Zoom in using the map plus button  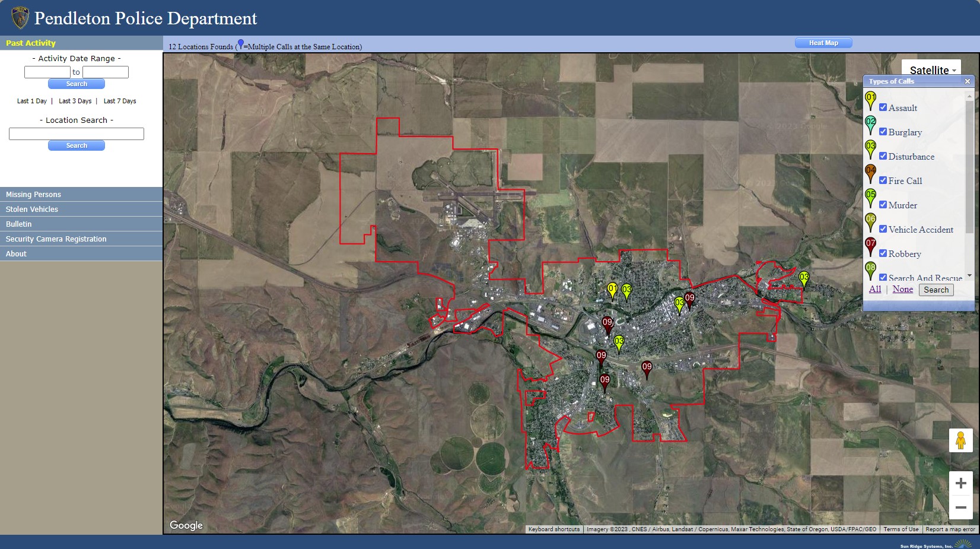[960, 484]
